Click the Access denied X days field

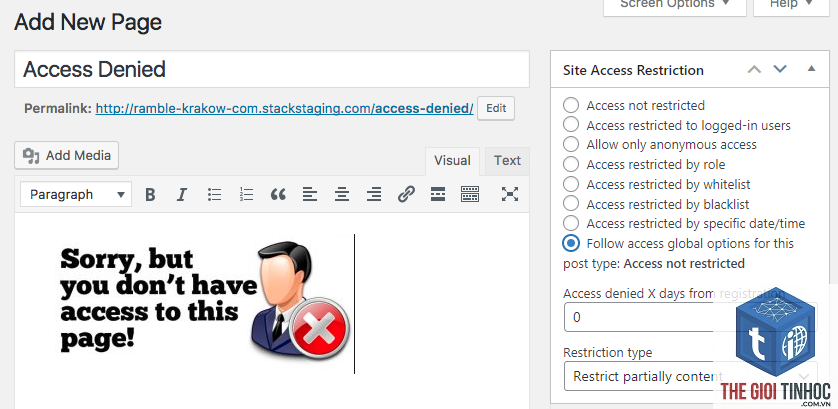coord(690,317)
